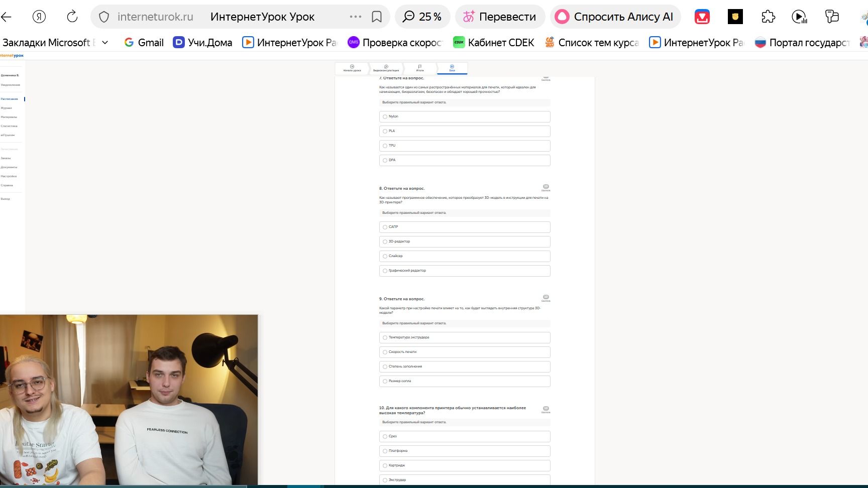
Task: Expand the Закладки Microsoft bookmarks folder chevron
Action: (105, 43)
